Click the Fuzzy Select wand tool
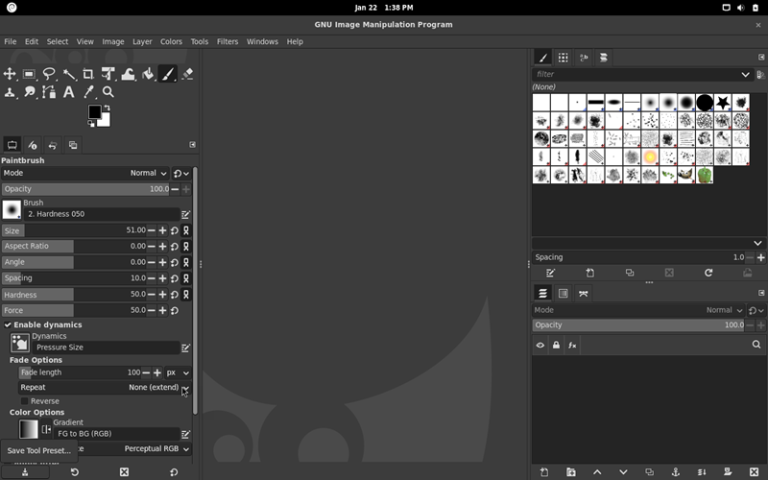Screen dimensions: 768x480 click(69, 74)
